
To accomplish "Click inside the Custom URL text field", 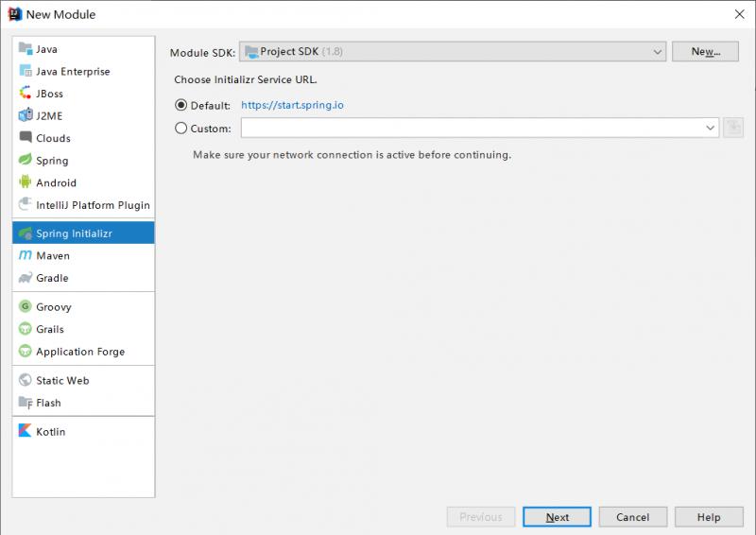I will pyautogui.click(x=471, y=128).
